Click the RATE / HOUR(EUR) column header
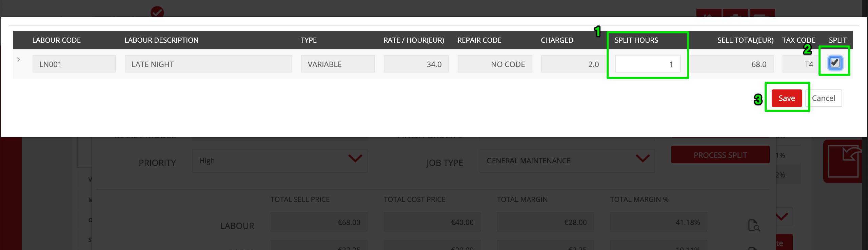The image size is (868, 250). click(414, 40)
